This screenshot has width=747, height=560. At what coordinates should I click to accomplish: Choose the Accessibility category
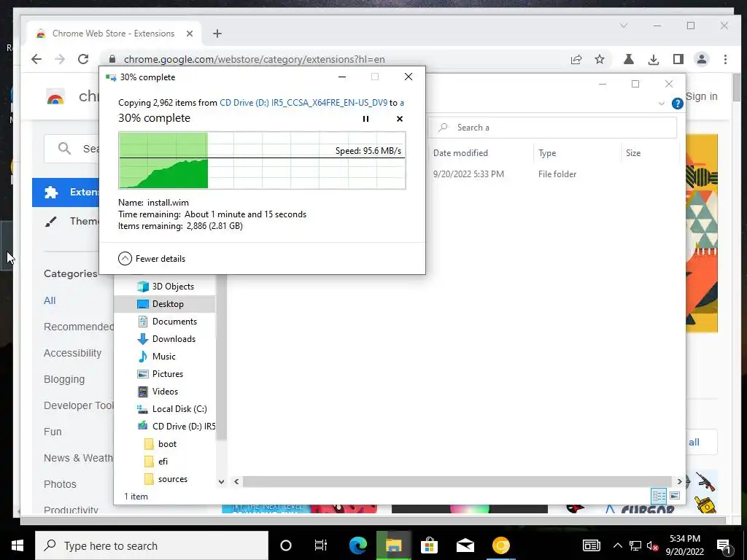tap(72, 353)
